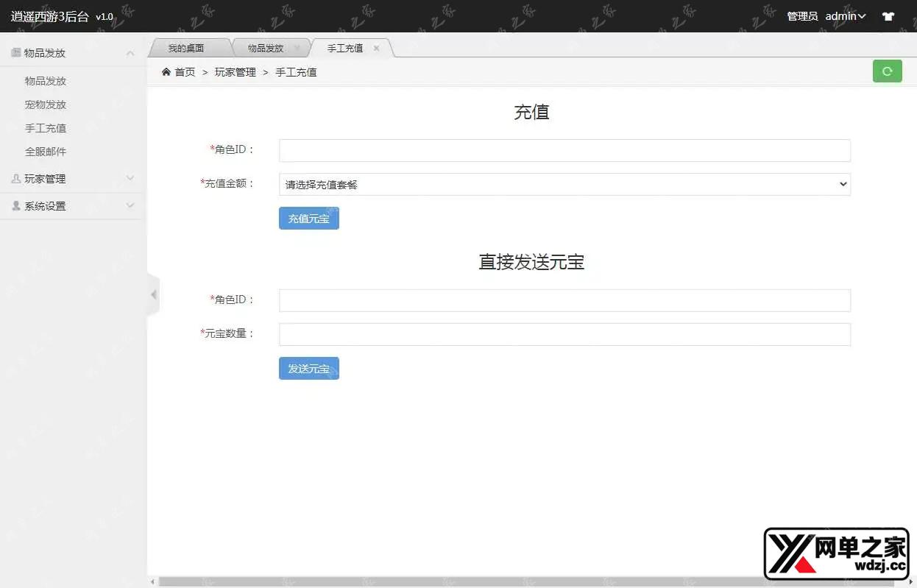Click the 物品发放 cube icon in sidebar
The image size is (917, 588).
[x=15, y=52]
